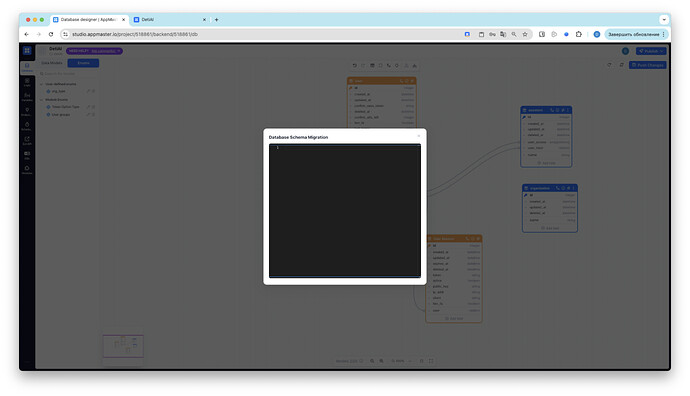Collapse the Module Enums group
This screenshot has height=396, width=690.
click(42, 100)
